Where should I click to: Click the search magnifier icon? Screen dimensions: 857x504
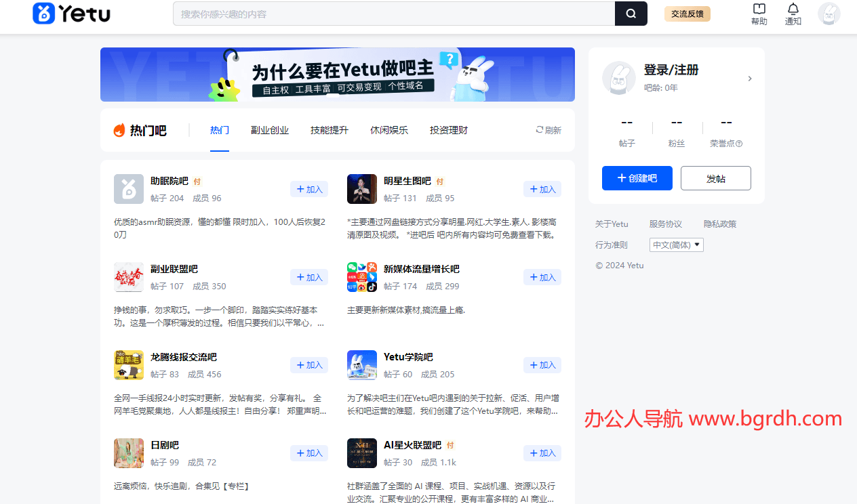[x=631, y=14]
